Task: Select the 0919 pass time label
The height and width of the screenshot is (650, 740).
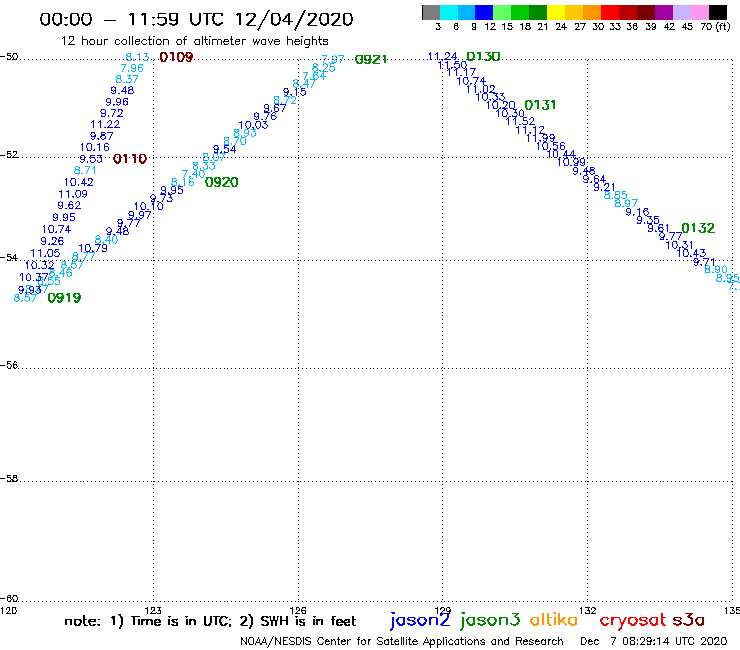Action: click(x=64, y=298)
